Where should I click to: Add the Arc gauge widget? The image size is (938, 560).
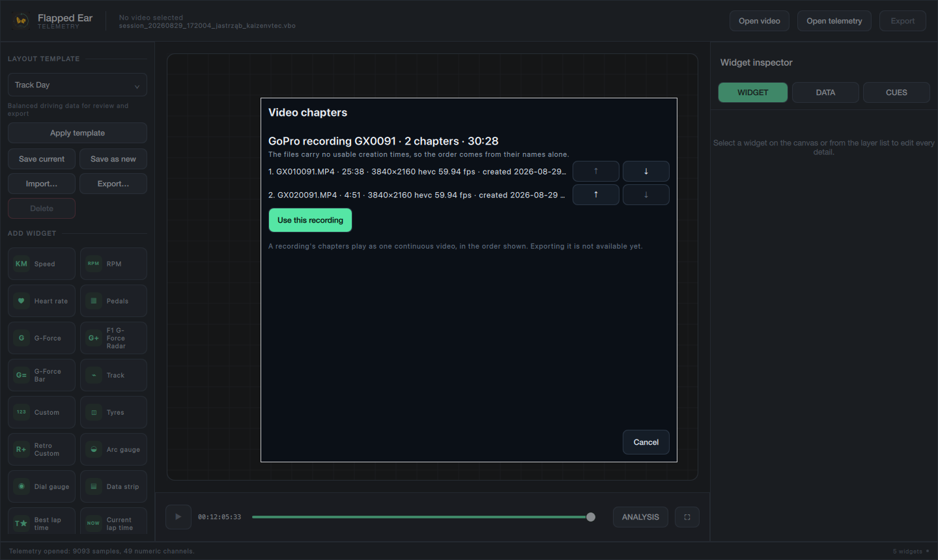coord(113,449)
